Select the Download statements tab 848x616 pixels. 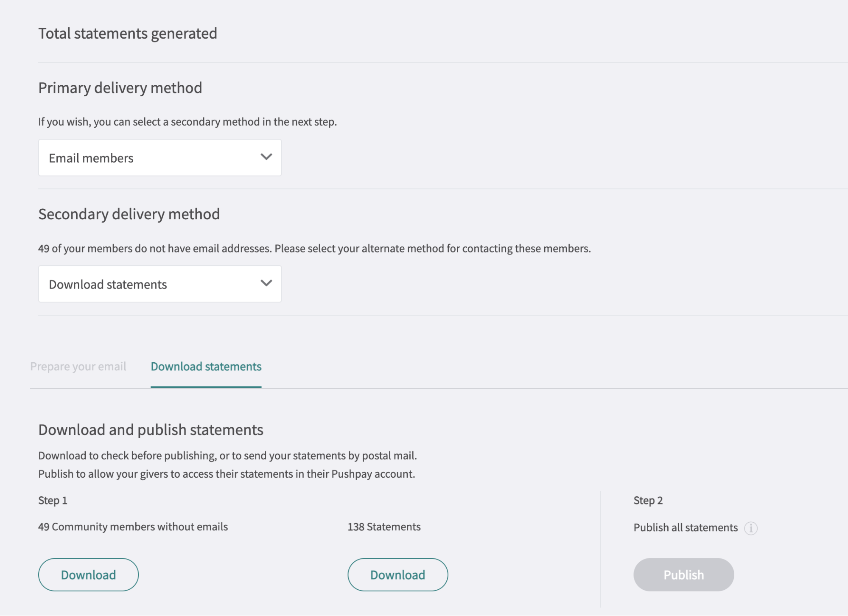[206, 366]
